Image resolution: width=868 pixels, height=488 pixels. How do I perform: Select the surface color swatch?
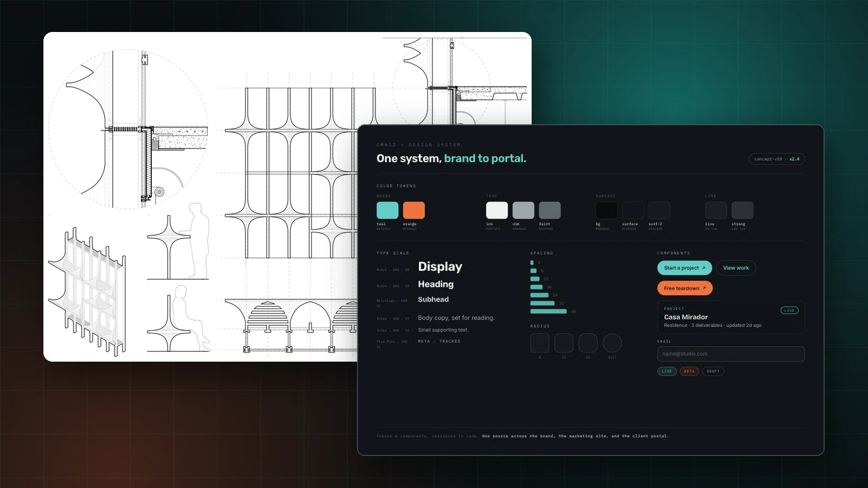(x=633, y=210)
